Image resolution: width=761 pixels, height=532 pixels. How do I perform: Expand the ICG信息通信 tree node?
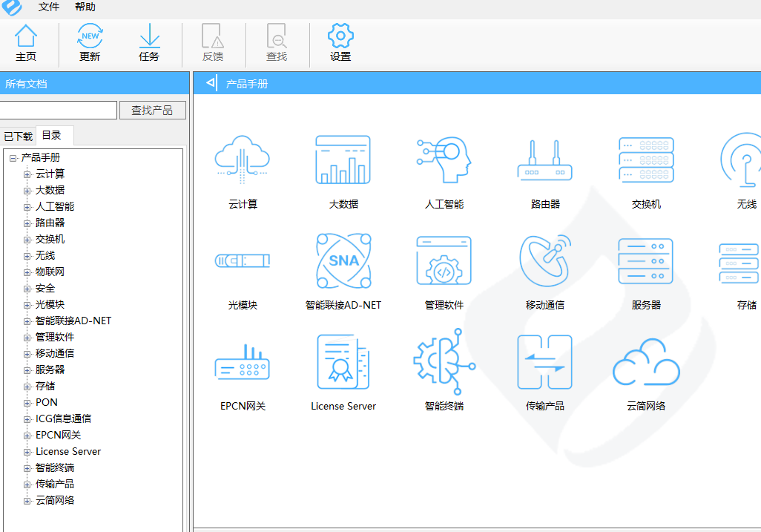[x=27, y=419]
